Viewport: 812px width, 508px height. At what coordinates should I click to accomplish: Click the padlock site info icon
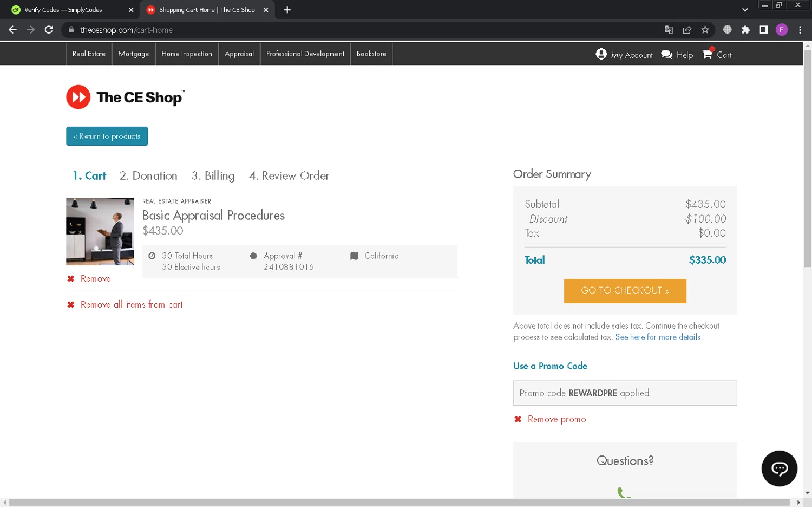(x=71, y=30)
